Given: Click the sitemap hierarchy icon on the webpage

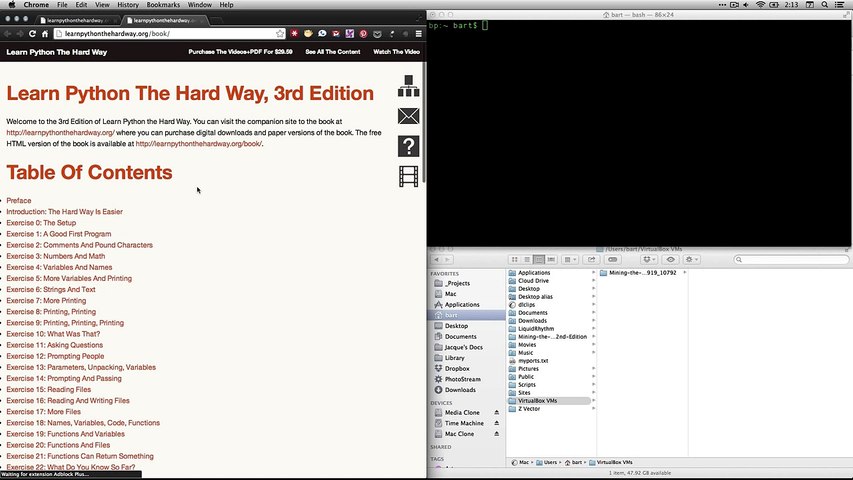Looking at the screenshot, I should (x=408, y=86).
